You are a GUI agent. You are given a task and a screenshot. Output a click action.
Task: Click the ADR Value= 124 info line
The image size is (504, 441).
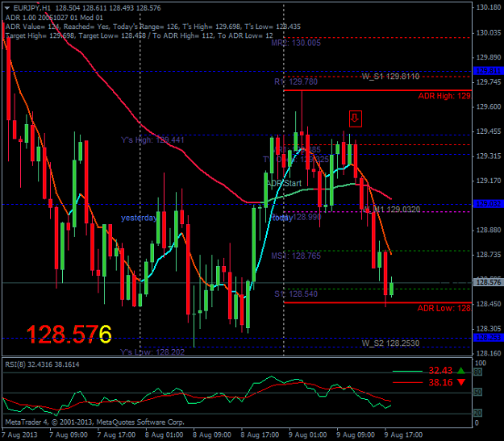pos(153,27)
